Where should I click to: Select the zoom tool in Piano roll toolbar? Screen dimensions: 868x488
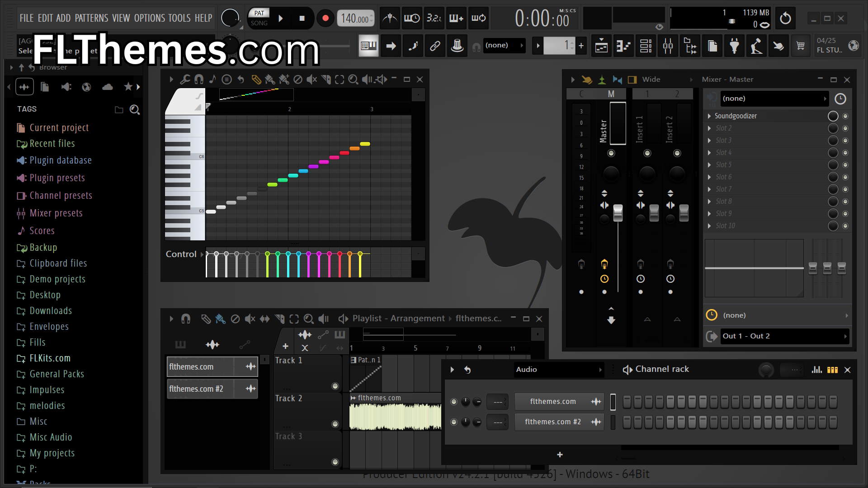point(353,80)
